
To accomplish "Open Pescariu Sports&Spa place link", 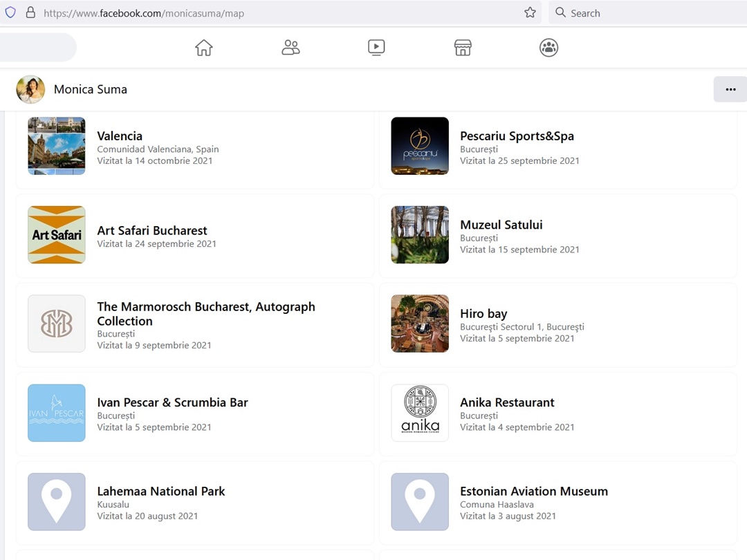I will [517, 136].
